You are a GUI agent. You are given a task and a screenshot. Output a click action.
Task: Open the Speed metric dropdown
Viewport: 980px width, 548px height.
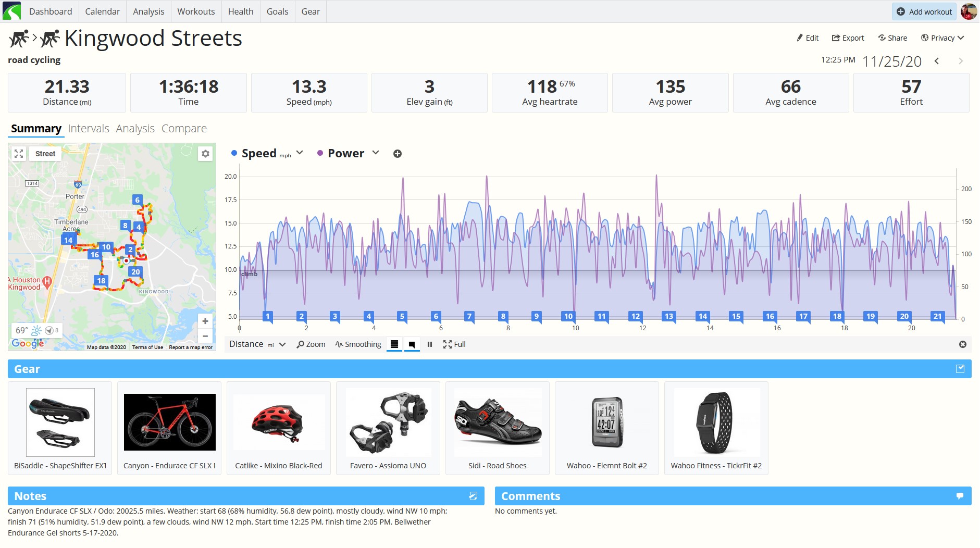pos(300,153)
